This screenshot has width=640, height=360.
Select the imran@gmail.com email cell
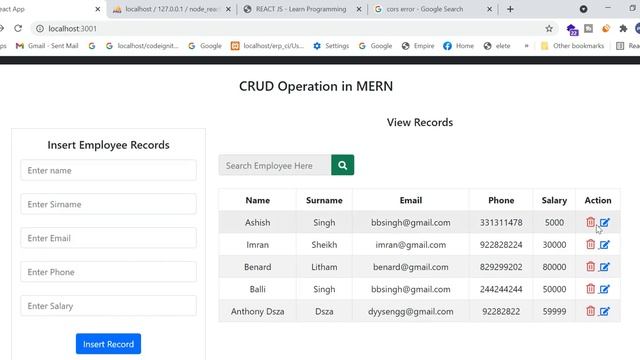411,244
